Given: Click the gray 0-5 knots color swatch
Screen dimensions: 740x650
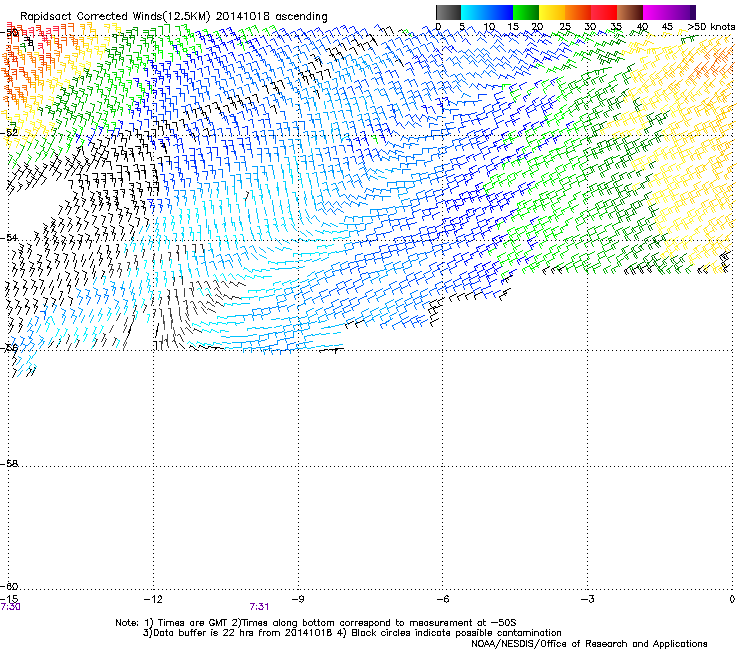Looking at the screenshot, I should pyautogui.click(x=448, y=12).
